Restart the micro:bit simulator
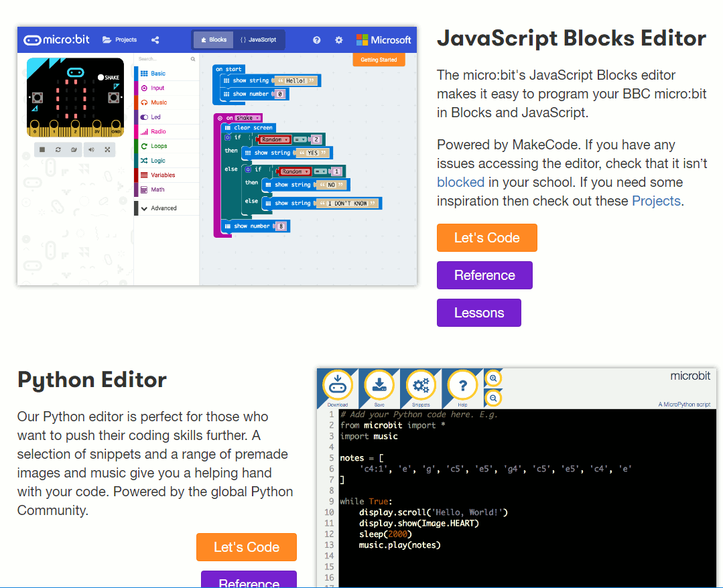 pyautogui.click(x=58, y=150)
